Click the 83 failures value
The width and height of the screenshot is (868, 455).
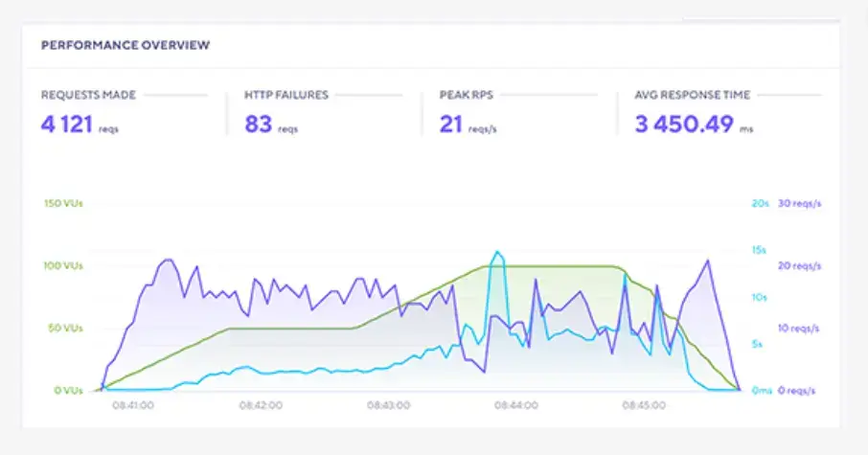[x=259, y=124]
